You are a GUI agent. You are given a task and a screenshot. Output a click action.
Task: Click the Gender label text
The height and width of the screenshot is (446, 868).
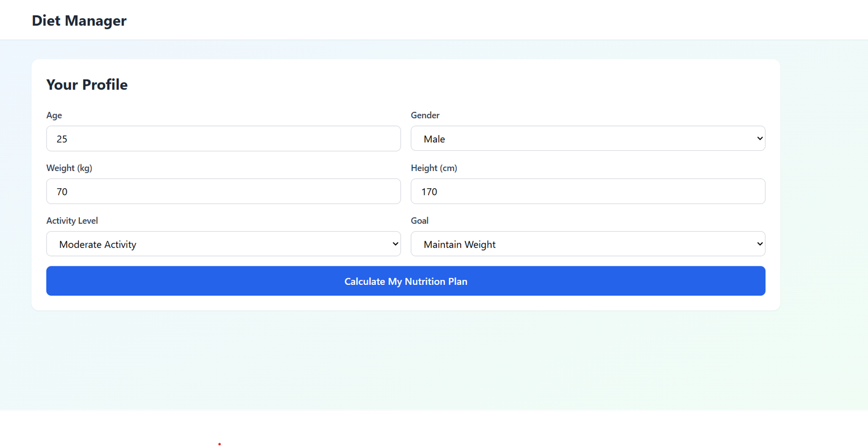425,116
